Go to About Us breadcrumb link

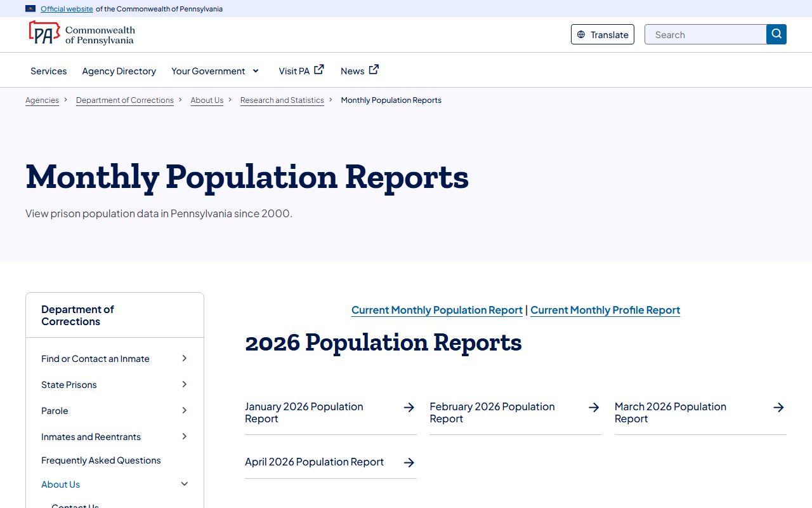pos(207,100)
